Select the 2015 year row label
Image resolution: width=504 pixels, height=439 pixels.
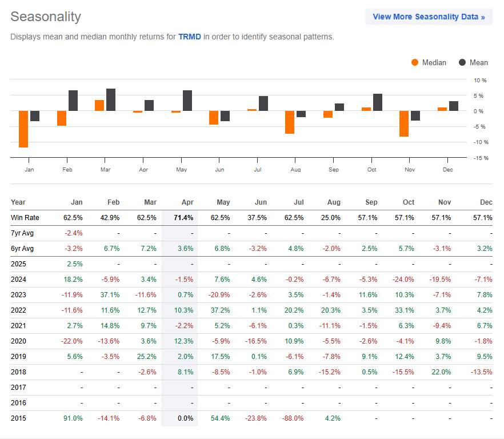point(18,418)
